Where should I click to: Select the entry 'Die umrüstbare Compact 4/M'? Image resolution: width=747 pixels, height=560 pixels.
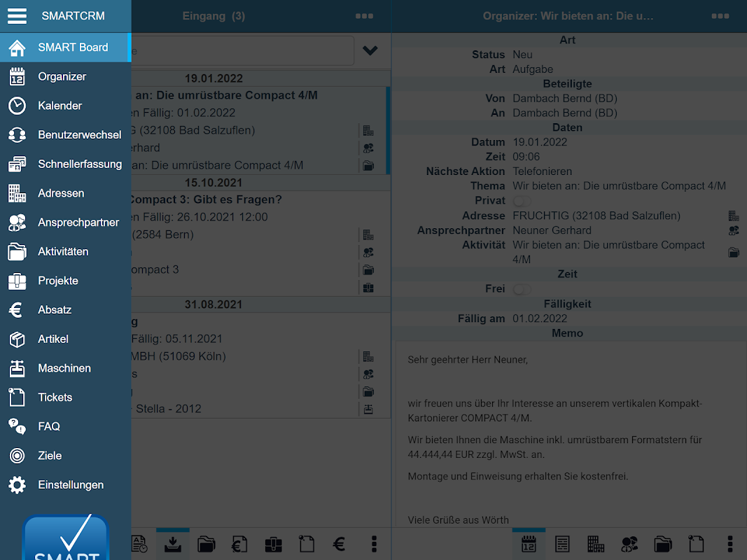(x=260, y=130)
